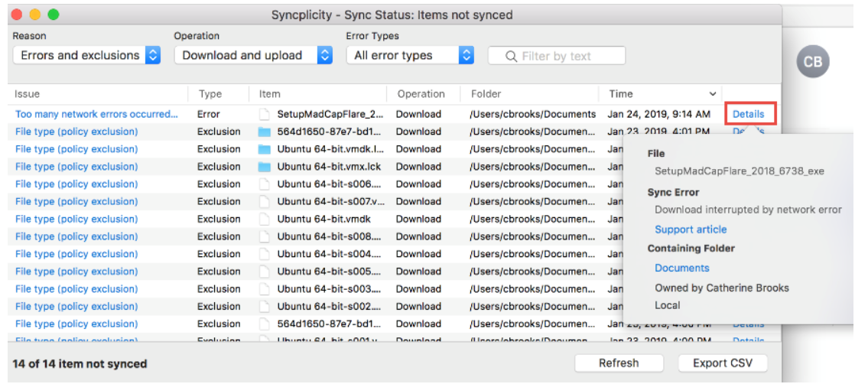Click the folder icon of Ubuntu 64-bit.vmx.lck
Image resolution: width=868 pixels, height=384 pixels.
point(264,167)
